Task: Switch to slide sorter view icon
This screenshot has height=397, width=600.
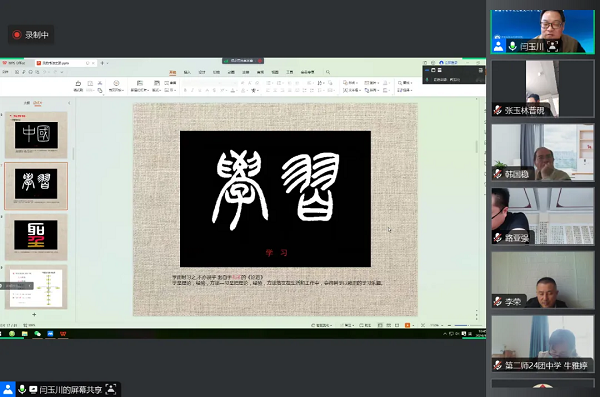Action: coord(388,325)
